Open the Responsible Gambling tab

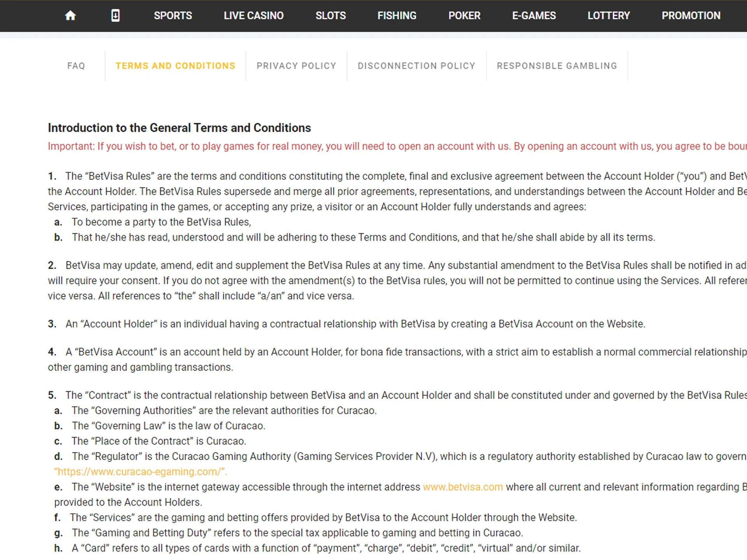[557, 66]
